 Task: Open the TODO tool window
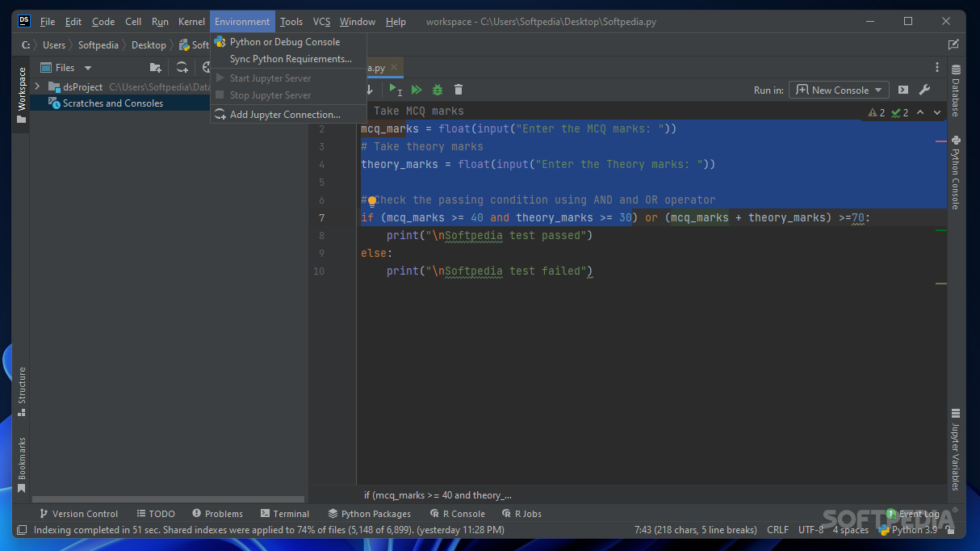coord(155,514)
